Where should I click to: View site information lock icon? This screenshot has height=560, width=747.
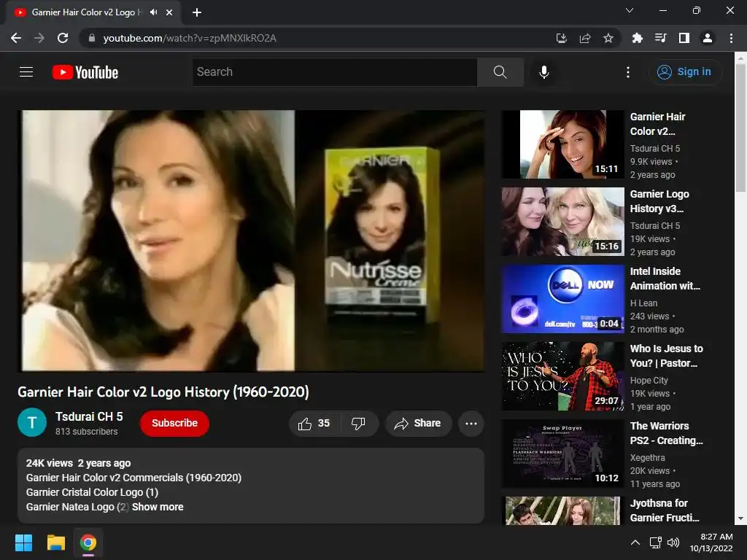click(x=92, y=38)
